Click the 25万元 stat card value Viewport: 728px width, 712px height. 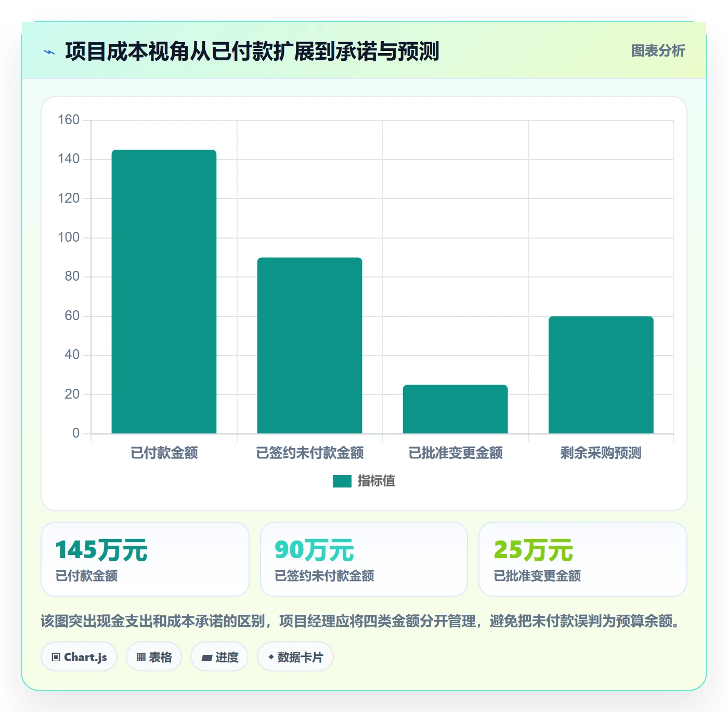coord(533,550)
